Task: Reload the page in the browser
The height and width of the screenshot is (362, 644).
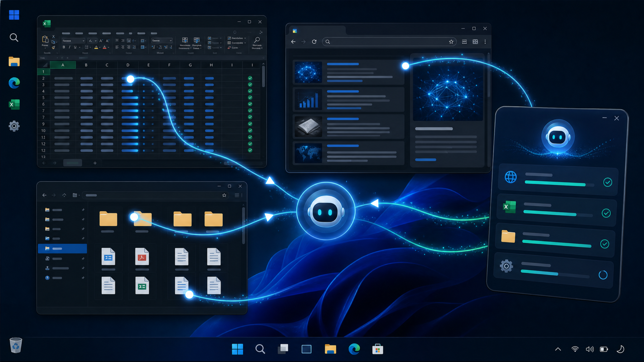Action: point(314,41)
